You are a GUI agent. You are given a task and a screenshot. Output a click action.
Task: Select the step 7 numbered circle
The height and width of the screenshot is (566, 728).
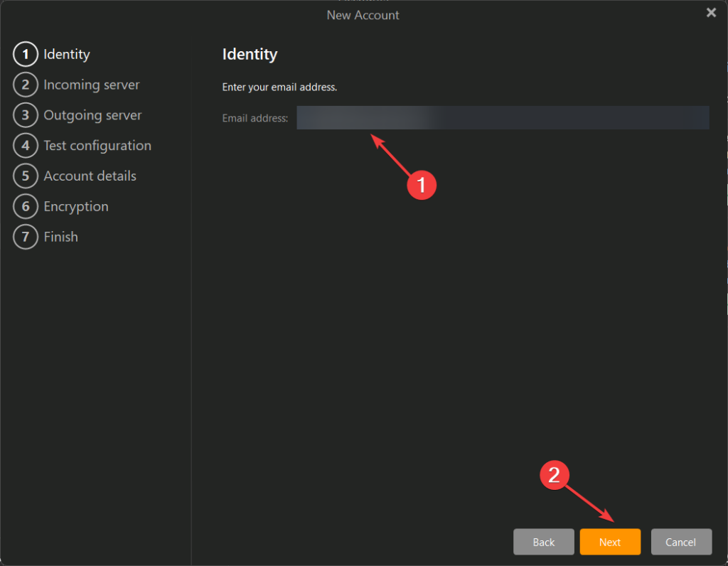26,237
